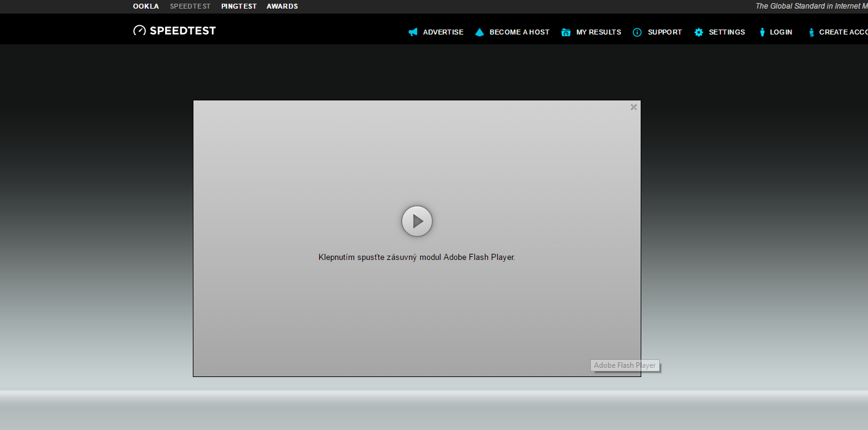The height and width of the screenshot is (430, 868).
Task: Switch to the SPEEDTEST top tab
Action: (190, 6)
